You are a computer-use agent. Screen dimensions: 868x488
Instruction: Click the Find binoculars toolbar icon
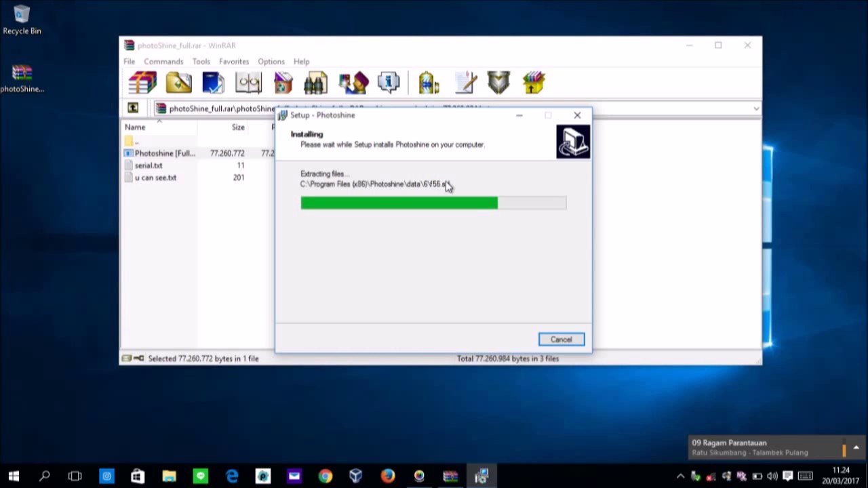coord(315,83)
